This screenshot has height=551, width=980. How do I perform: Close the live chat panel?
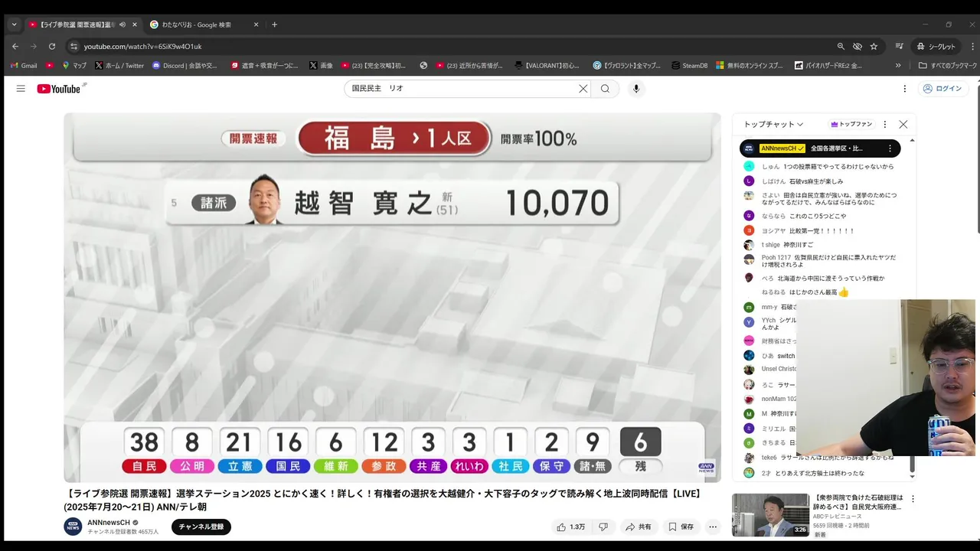point(903,124)
